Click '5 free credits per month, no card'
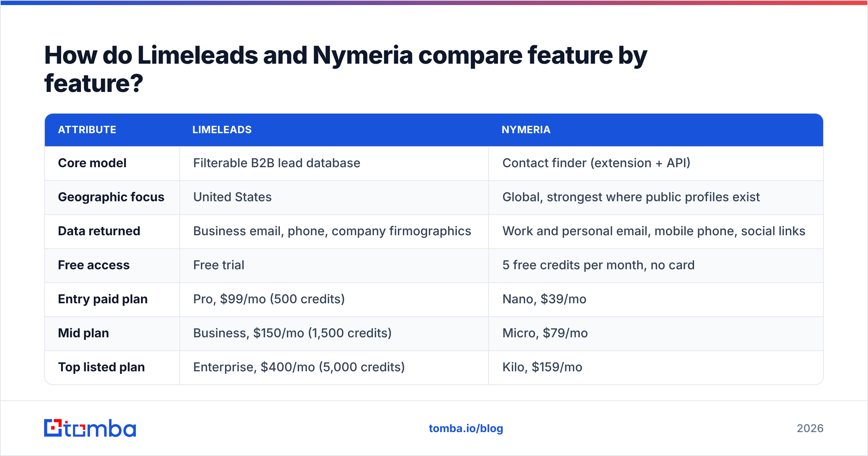The width and height of the screenshot is (868, 456). 599,265
